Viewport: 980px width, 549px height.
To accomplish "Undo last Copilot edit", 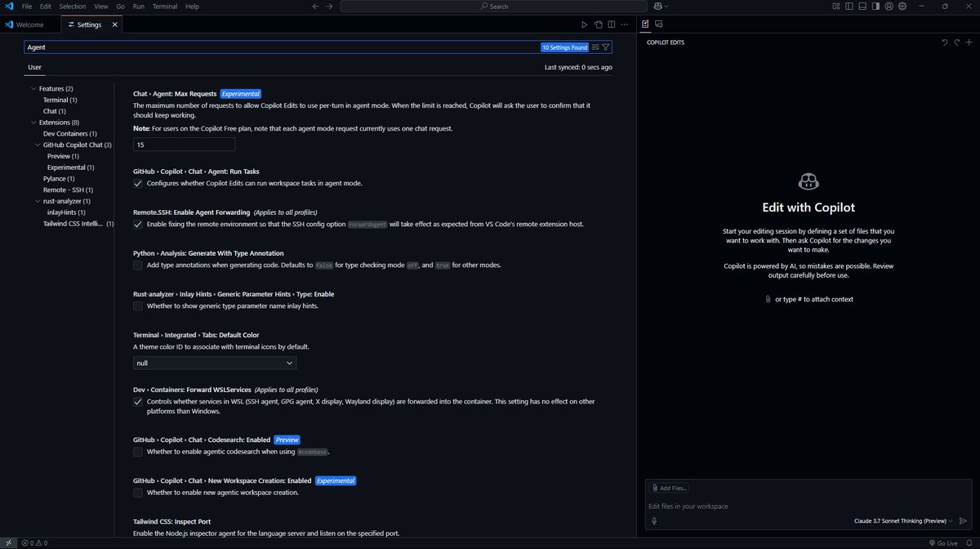I will click(945, 42).
